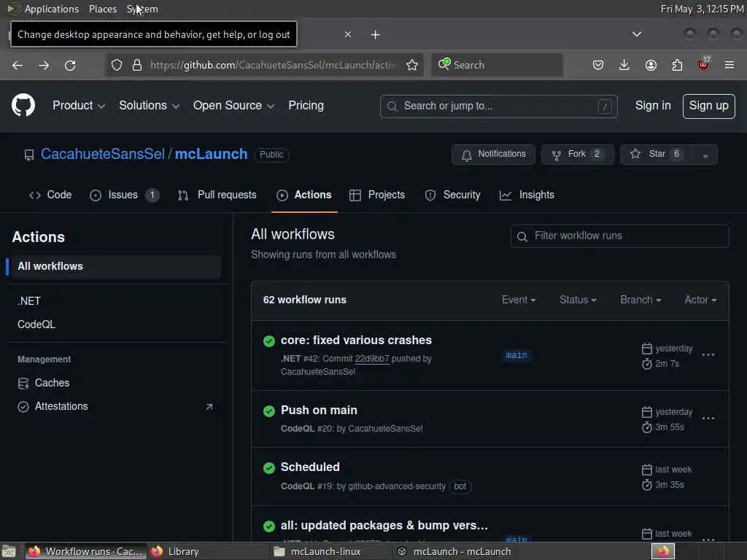Click the Sign in link
This screenshot has height=560, width=747.
(653, 106)
